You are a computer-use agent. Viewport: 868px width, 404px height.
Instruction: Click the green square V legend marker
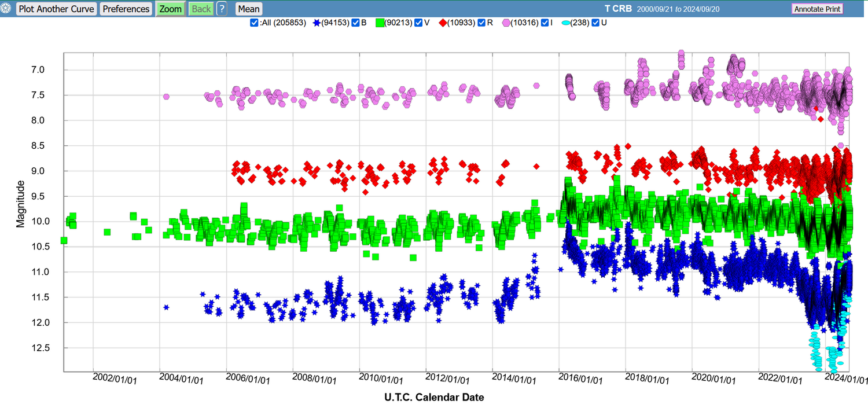(380, 23)
